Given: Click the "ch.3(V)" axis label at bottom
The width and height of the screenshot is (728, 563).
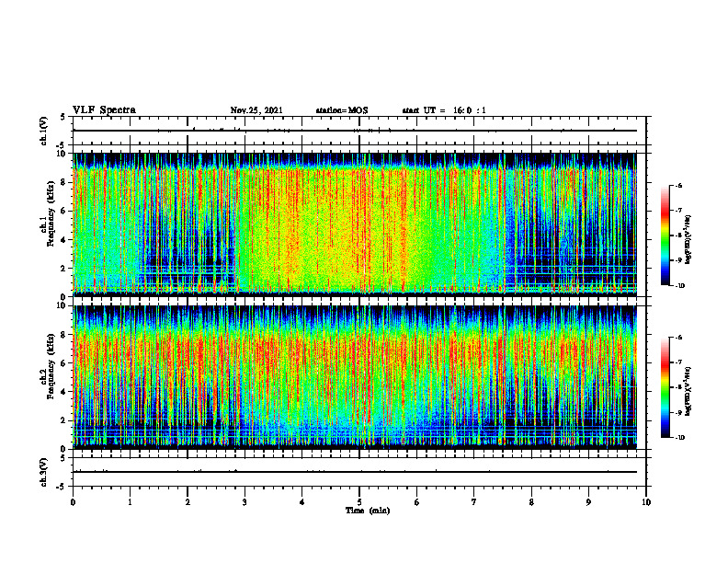Looking at the screenshot, I should pos(44,472).
